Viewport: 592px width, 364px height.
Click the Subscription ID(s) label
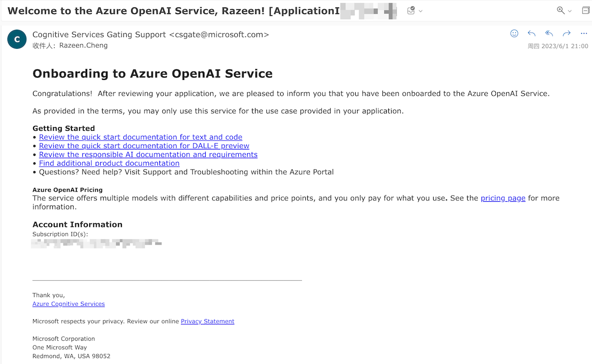[x=60, y=234]
